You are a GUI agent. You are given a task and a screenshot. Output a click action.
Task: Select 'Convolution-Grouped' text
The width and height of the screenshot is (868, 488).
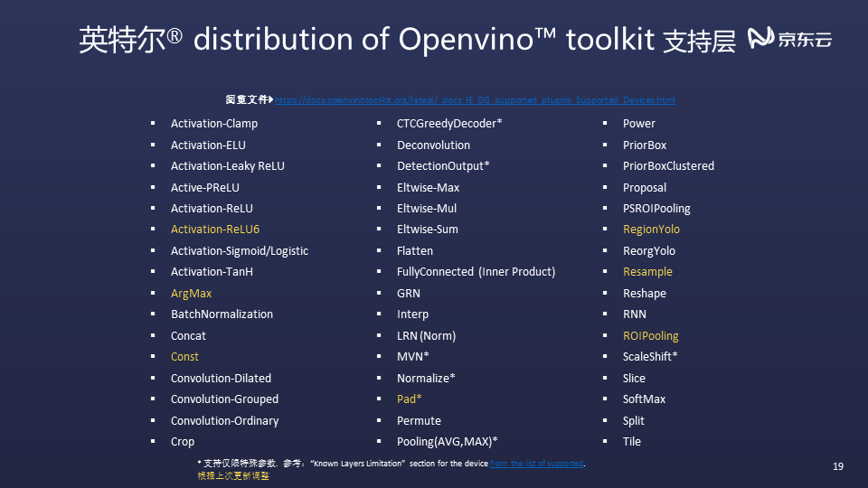point(224,399)
